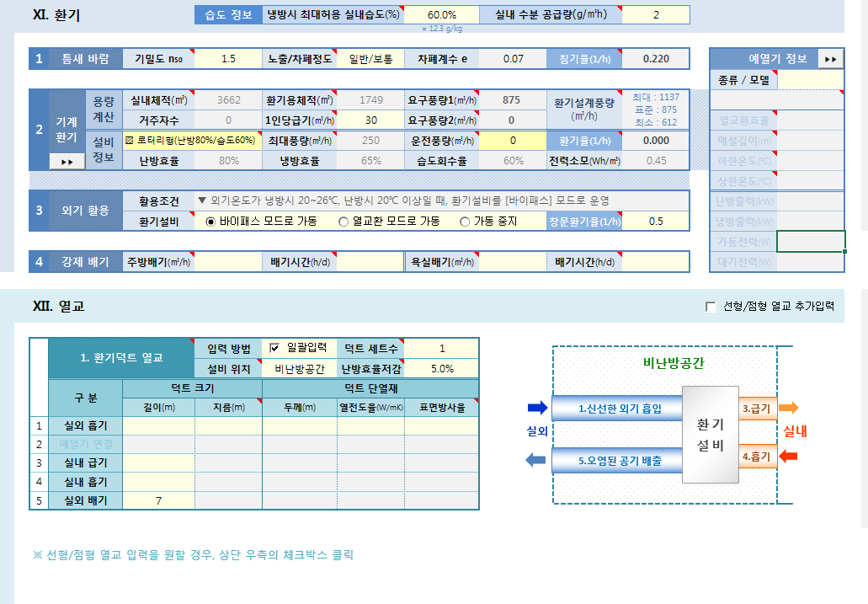
Task: Click the 환기 설비 unit box in diagram
Action: click(x=710, y=436)
